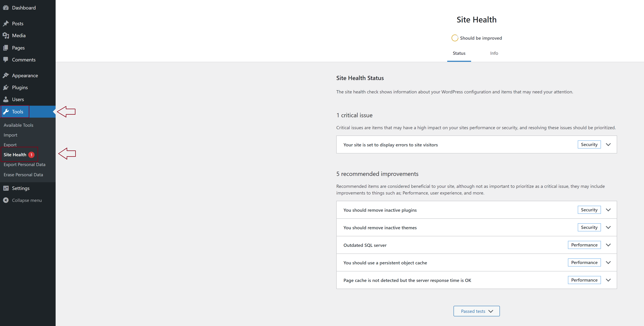Expand the Outdated SQL server item

(x=608, y=245)
